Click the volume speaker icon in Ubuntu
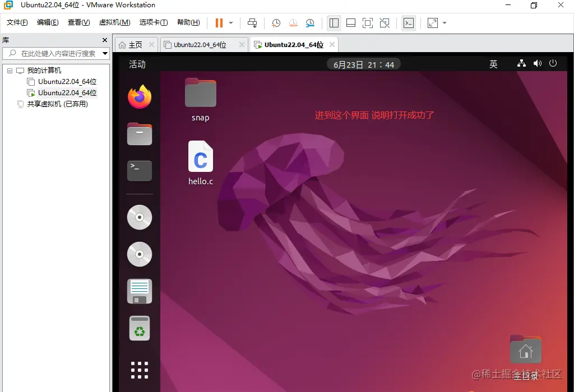This screenshot has width=574, height=392. coord(538,64)
